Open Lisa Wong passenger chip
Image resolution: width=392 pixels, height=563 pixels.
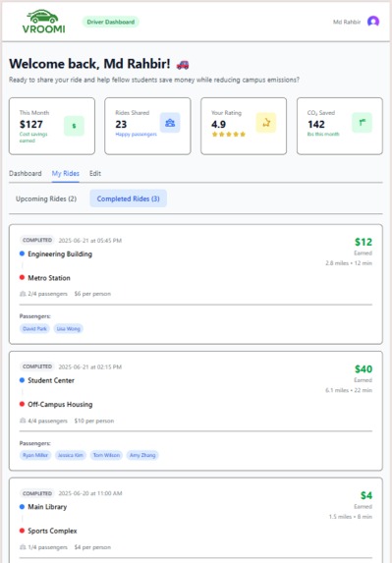tap(68, 328)
